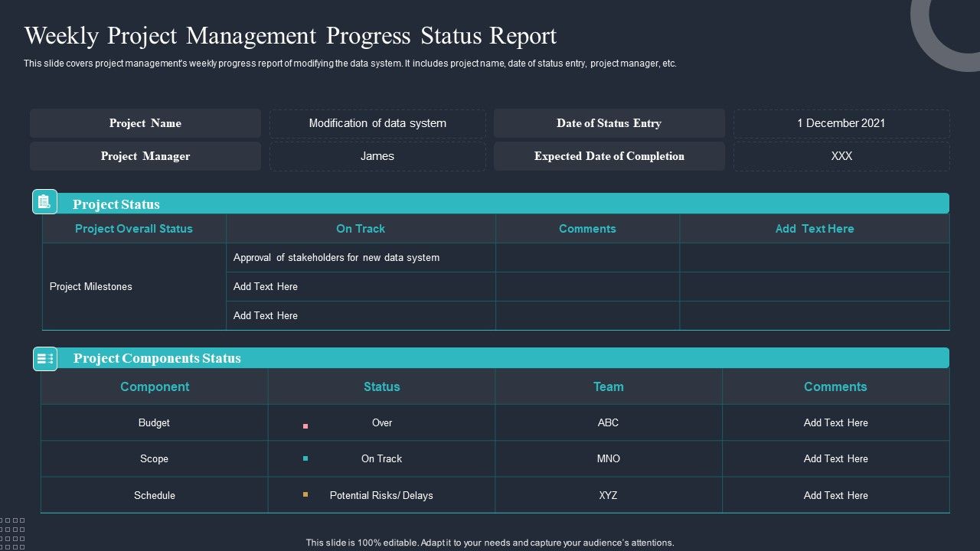This screenshot has width=980, height=551.
Task: Click the Project Milestones cell
Action: pos(134,286)
